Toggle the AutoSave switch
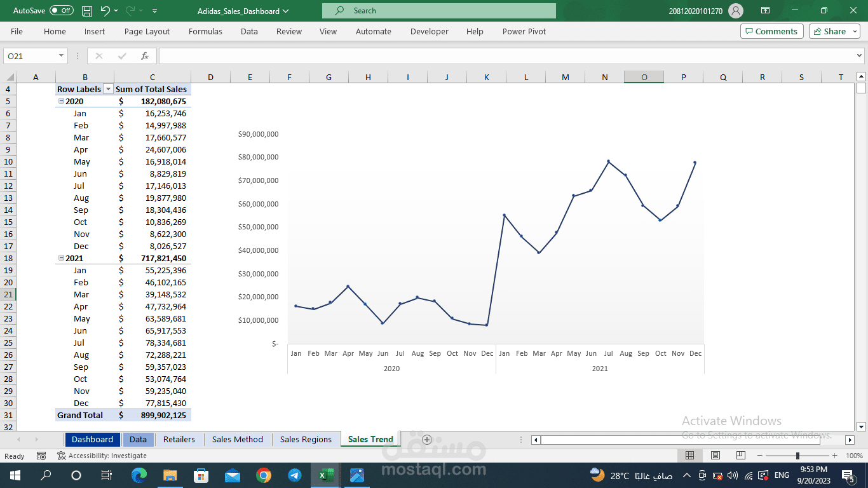Image resolution: width=868 pixels, height=488 pixels. (62, 11)
